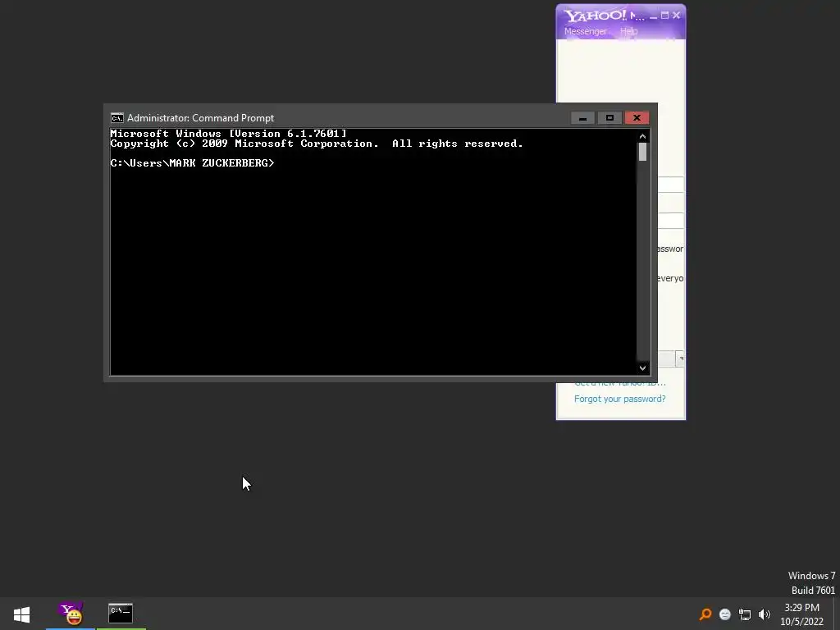Image resolution: width=840 pixels, height=630 pixels.
Task: Click the Yahoo password input field edge
Action: (671, 221)
